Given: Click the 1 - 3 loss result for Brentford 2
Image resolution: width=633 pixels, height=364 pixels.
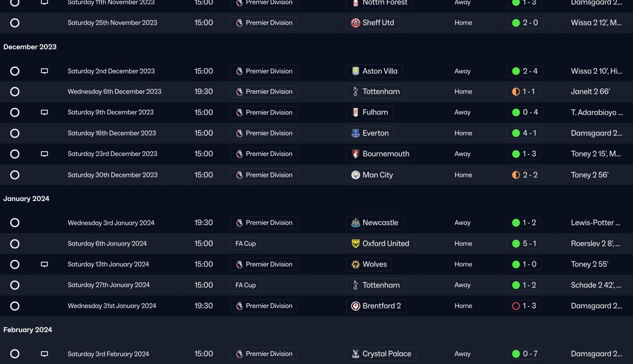Looking at the screenshot, I should click(524, 306).
